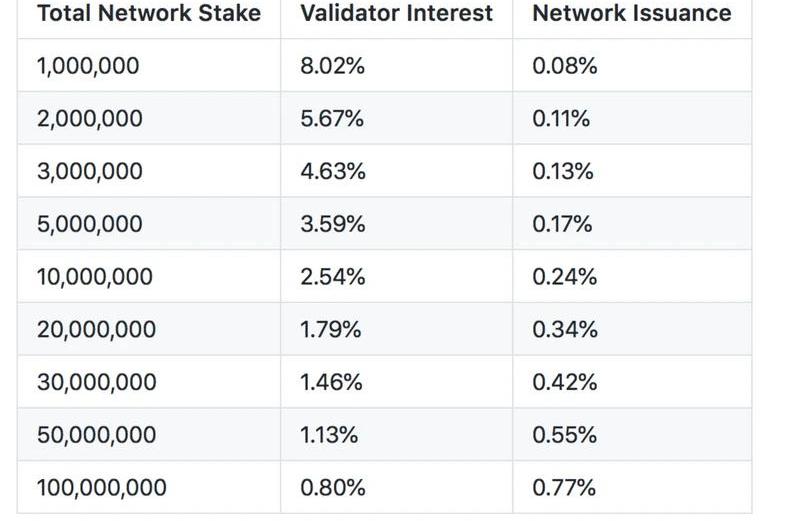Click the 0.24% network issuance cell

(x=564, y=277)
